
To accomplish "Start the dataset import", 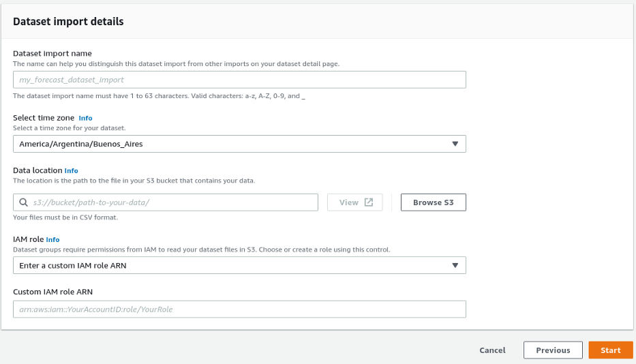I will pos(610,350).
